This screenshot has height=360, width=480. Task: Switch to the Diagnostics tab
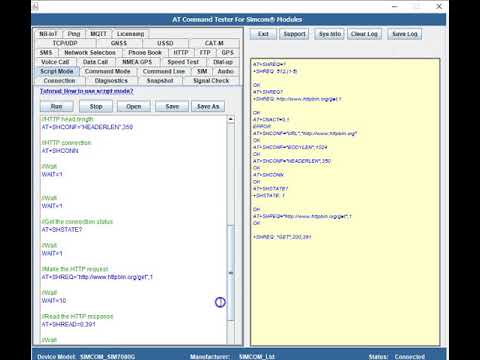point(111,81)
